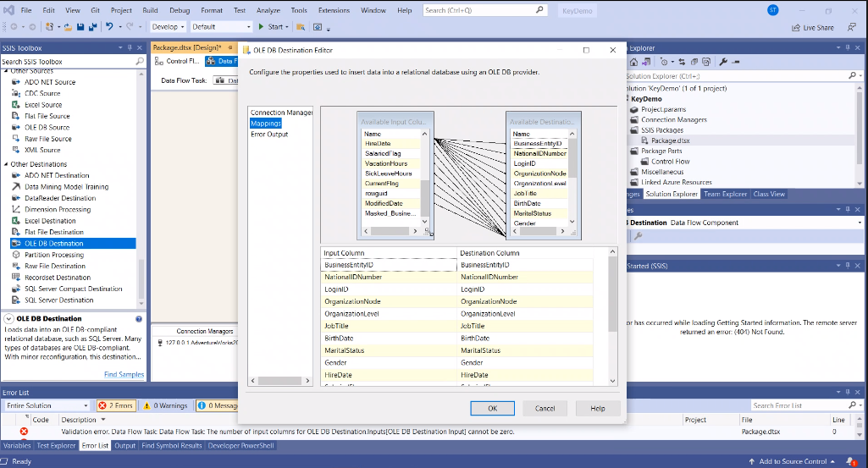The width and height of the screenshot is (868, 468).
Task: Collapse the OLE DB Destination info section
Action: coord(8,319)
